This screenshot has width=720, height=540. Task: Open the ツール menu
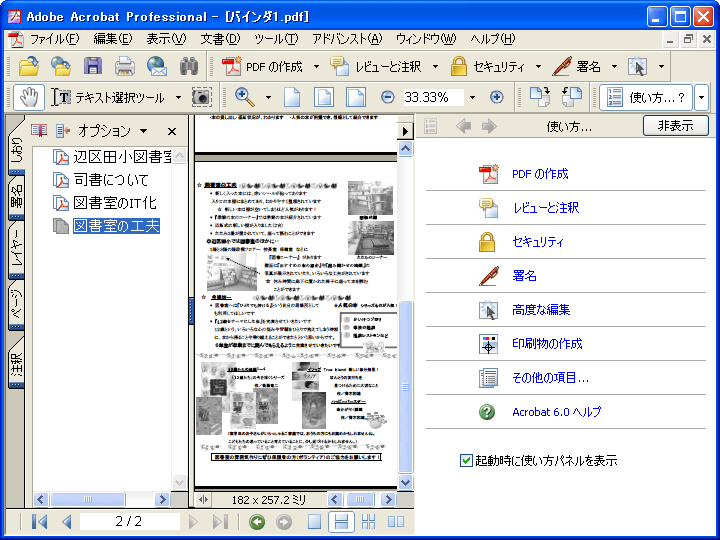(x=276, y=39)
